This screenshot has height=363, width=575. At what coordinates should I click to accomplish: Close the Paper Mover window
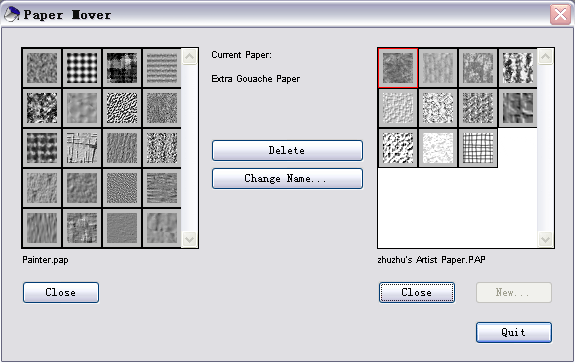click(x=560, y=15)
